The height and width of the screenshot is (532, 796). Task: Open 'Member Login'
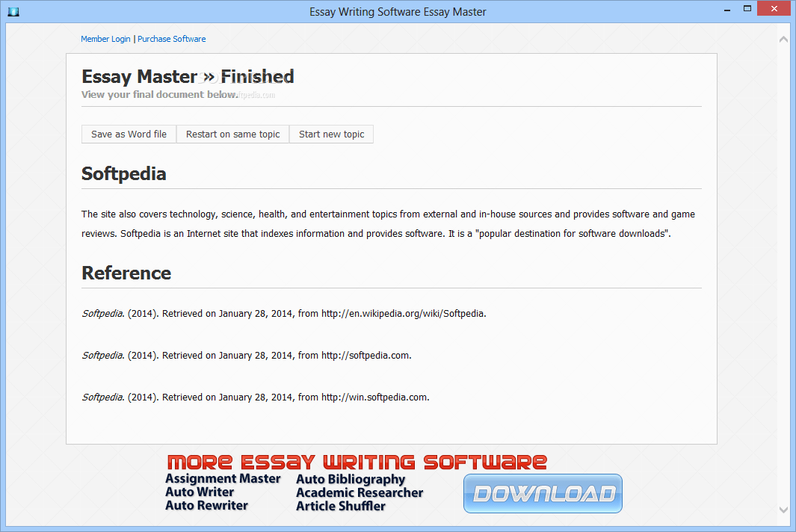click(x=105, y=39)
